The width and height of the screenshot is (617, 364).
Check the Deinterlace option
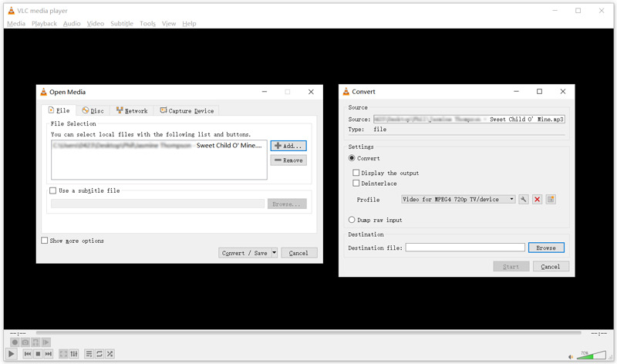pyautogui.click(x=356, y=183)
